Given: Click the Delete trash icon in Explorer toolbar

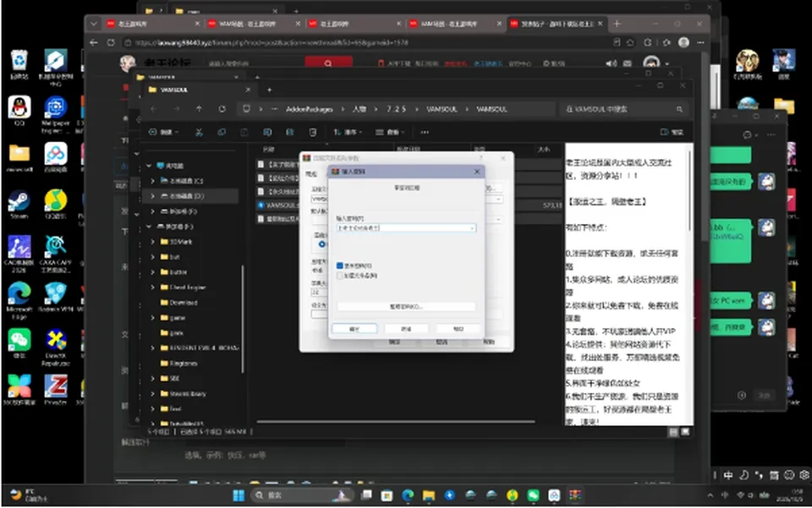Looking at the screenshot, I should (313, 133).
